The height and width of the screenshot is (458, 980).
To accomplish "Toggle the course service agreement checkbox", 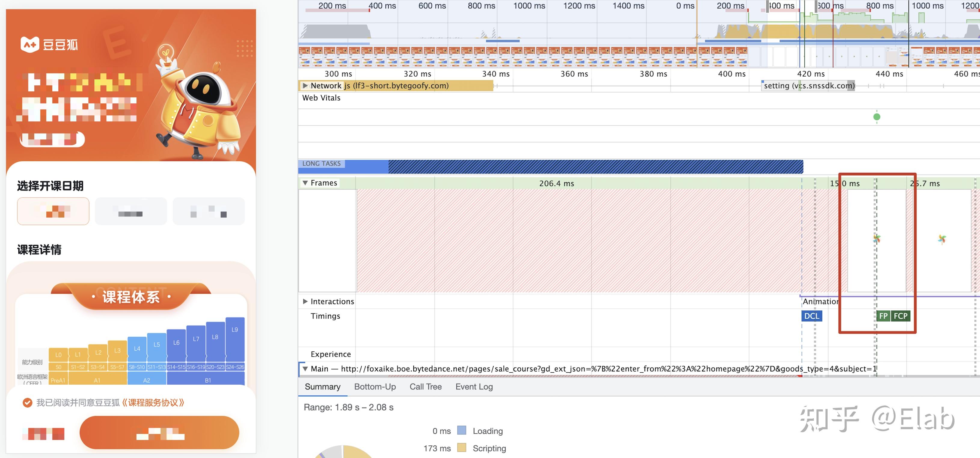I will pyautogui.click(x=27, y=402).
